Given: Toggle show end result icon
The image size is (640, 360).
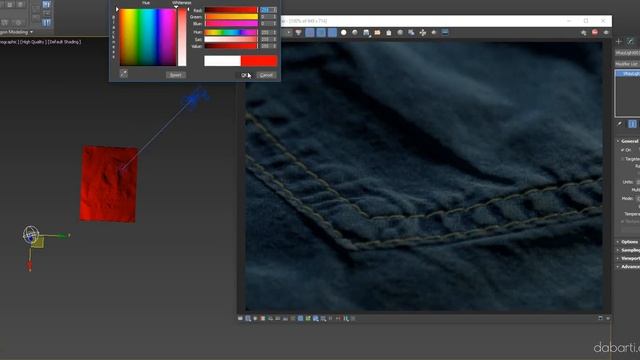Looking at the screenshot, I should (x=632, y=124).
